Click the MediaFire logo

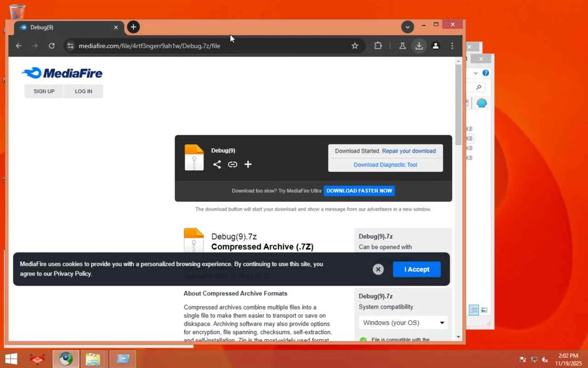coord(62,73)
